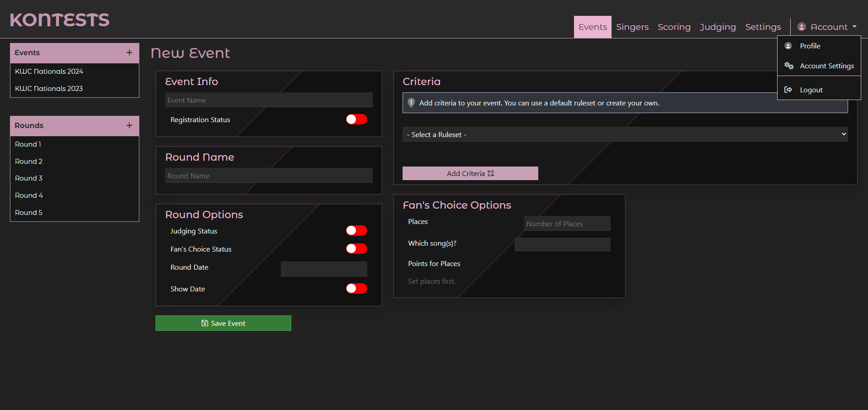Select Round 3 in the Rounds list

tap(75, 178)
